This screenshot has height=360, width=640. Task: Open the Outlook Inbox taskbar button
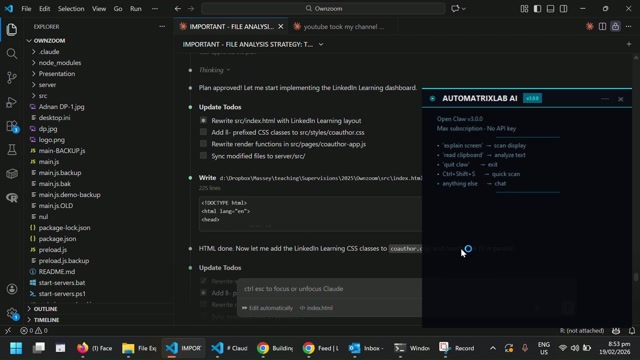366,348
